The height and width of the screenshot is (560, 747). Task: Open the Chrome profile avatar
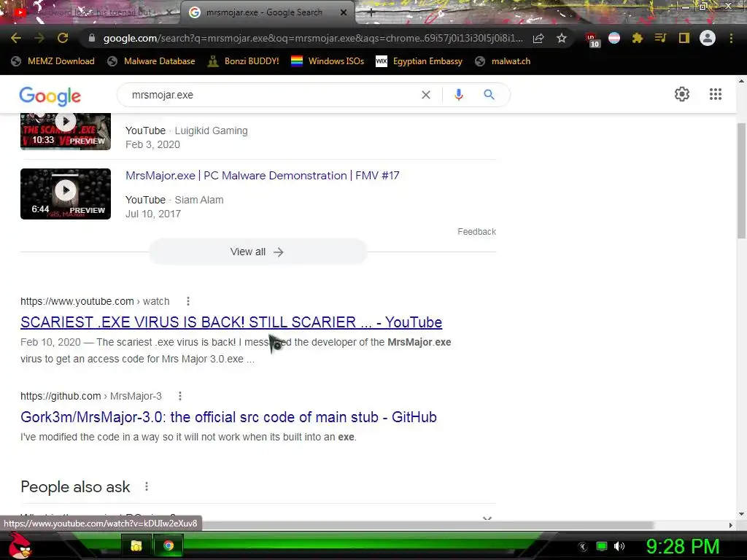pos(708,38)
